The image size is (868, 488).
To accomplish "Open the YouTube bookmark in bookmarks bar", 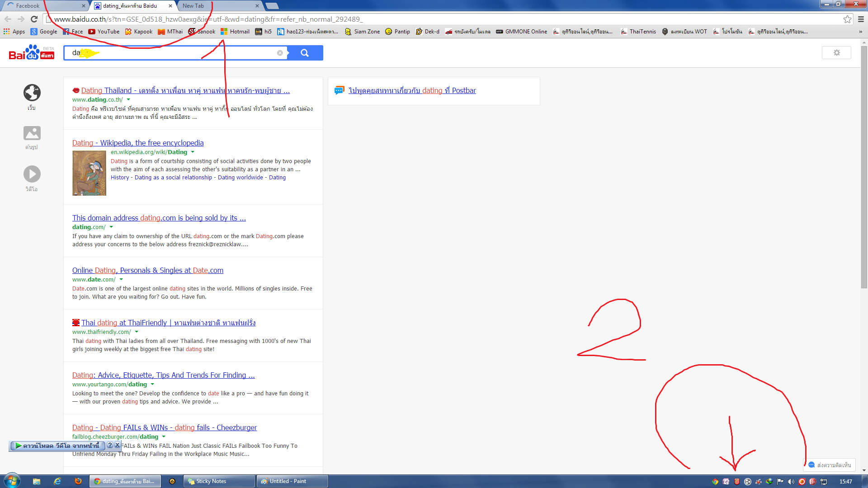I will coord(104,32).
